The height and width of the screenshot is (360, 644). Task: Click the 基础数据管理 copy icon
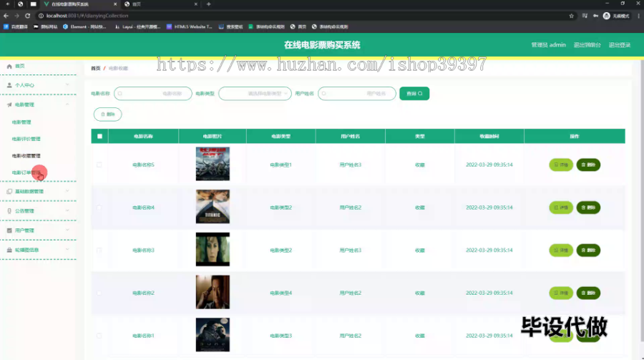pyautogui.click(x=9, y=192)
